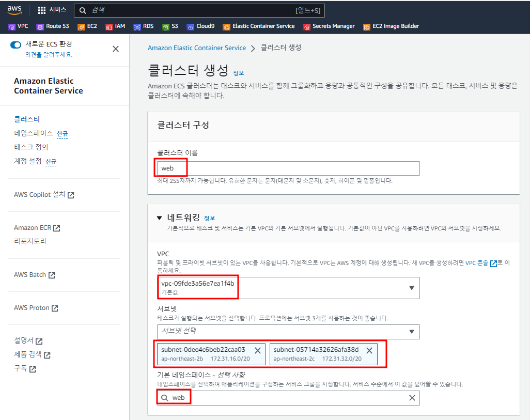Click 신규 badge next to 계정 설정
The width and height of the screenshot is (530, 420).
pyautogui.click(x=51, y=162)
